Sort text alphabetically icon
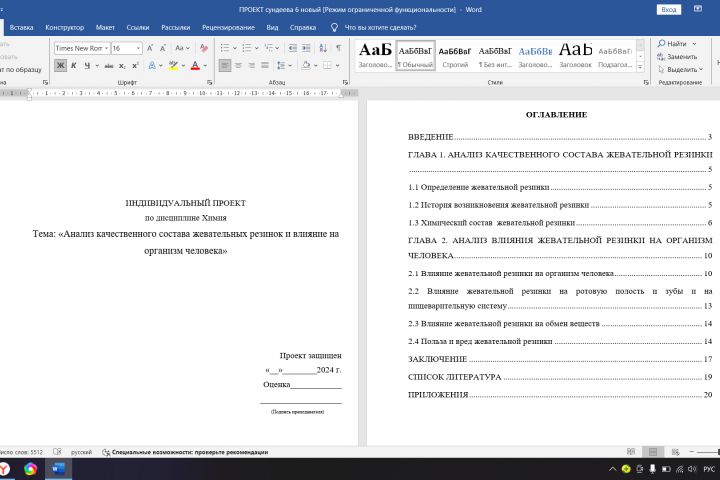The height and width of the screenshot is (480, 720). click(x=323, y=48)
